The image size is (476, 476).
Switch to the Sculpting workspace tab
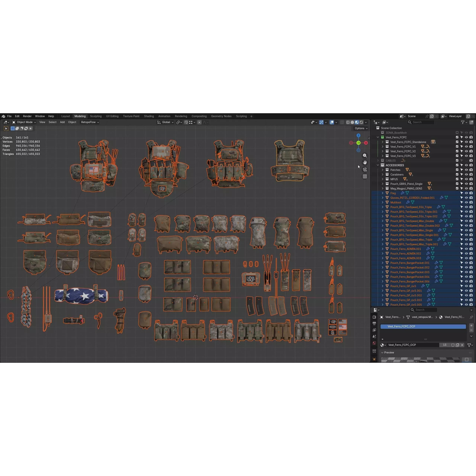96,116
